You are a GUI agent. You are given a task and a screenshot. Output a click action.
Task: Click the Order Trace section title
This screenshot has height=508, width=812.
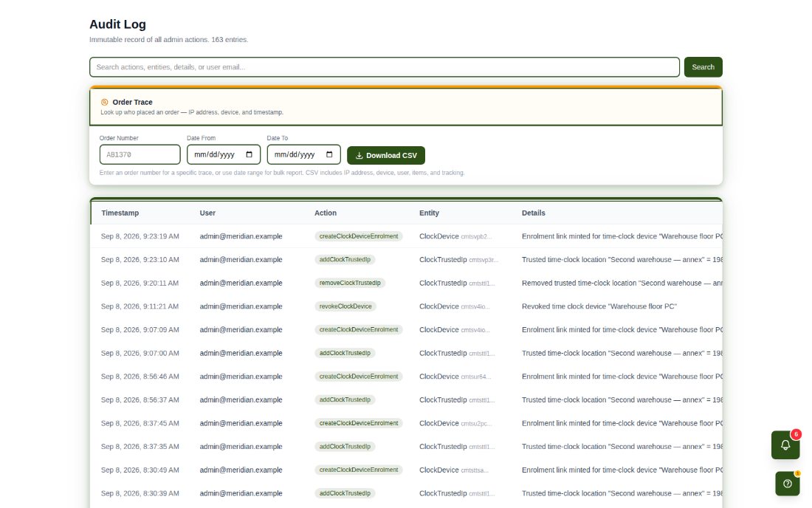[133, 102]
